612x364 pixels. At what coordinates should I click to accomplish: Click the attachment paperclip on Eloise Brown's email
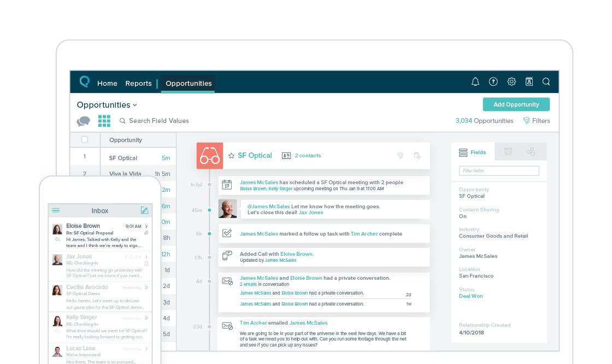(146, 233)
